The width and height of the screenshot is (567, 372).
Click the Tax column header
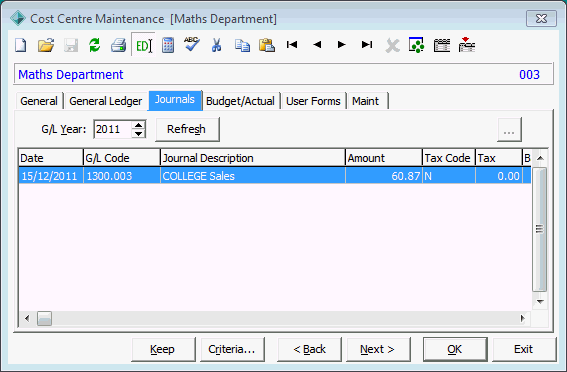point(499,158)
